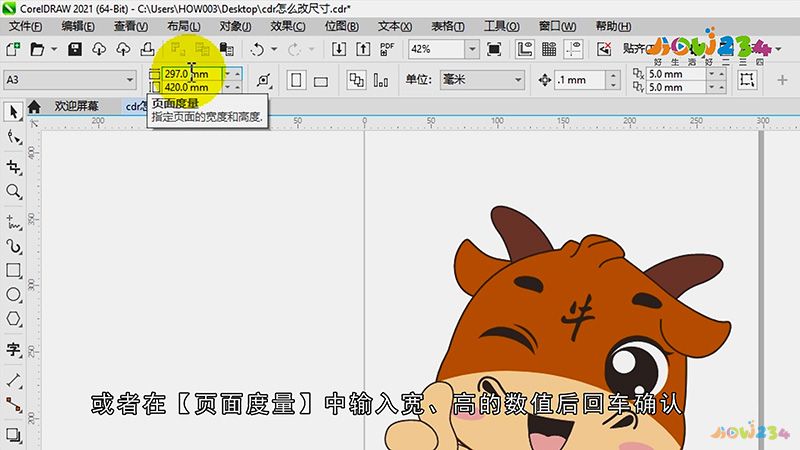The image size is (800, 450).
Task: Select the Connector tool
Action: point(13,405)
